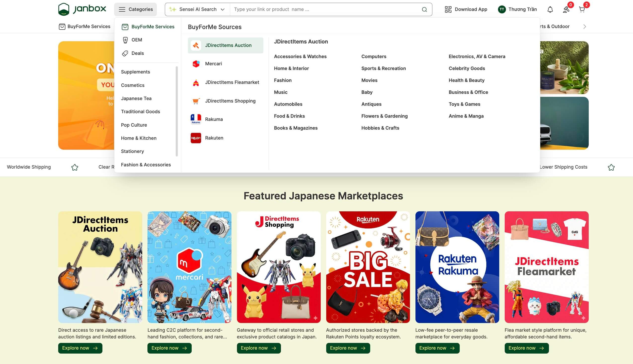Open Computers subcategory
This screenshot has height=364, width=633.
(x=374, y=57)
